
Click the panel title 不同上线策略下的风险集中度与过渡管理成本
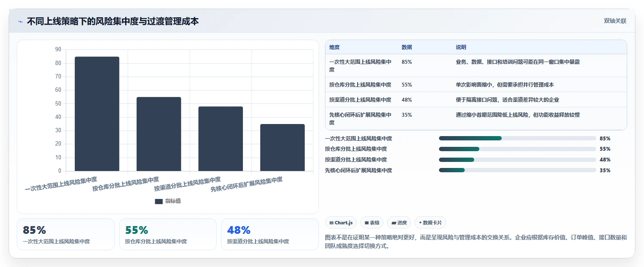pos(113,21)
